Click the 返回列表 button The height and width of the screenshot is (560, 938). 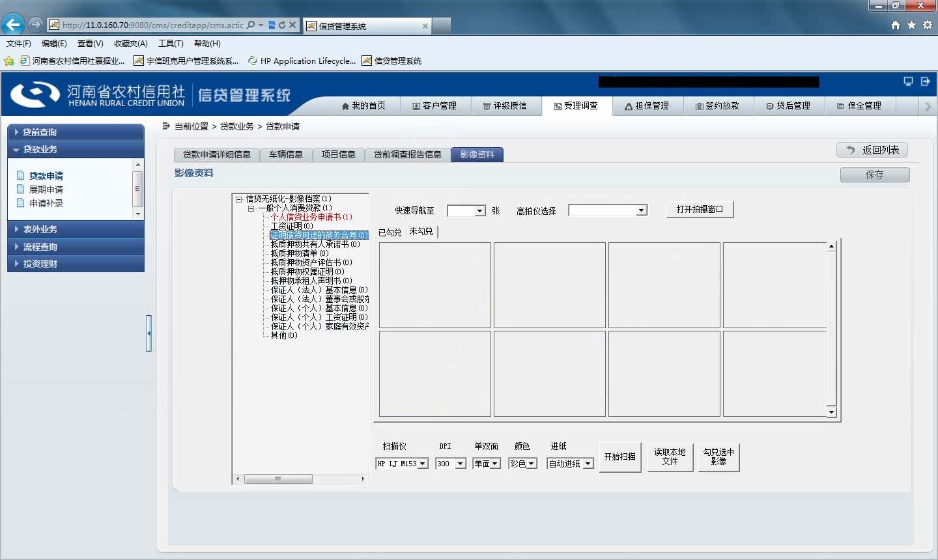click(872, 150)
